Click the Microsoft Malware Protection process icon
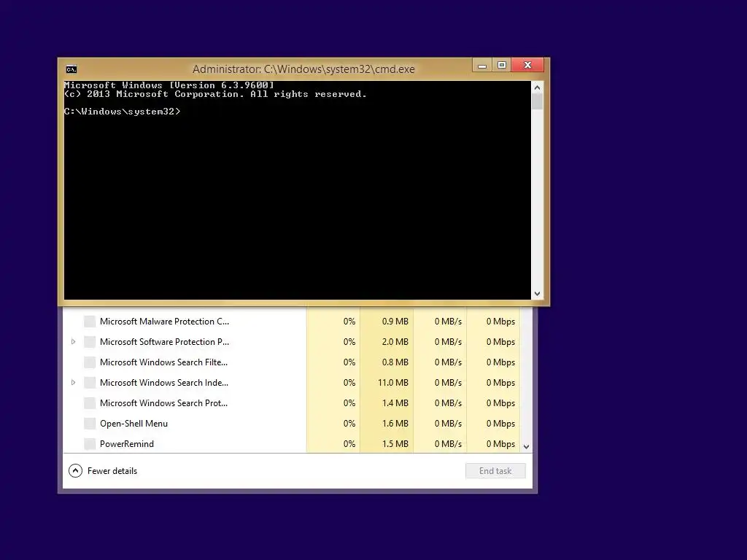 (90, 322)
